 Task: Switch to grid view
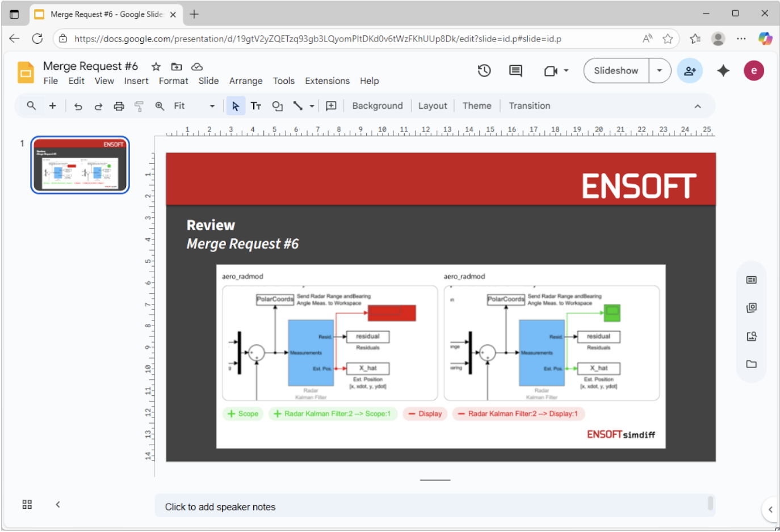coord(27,504)
